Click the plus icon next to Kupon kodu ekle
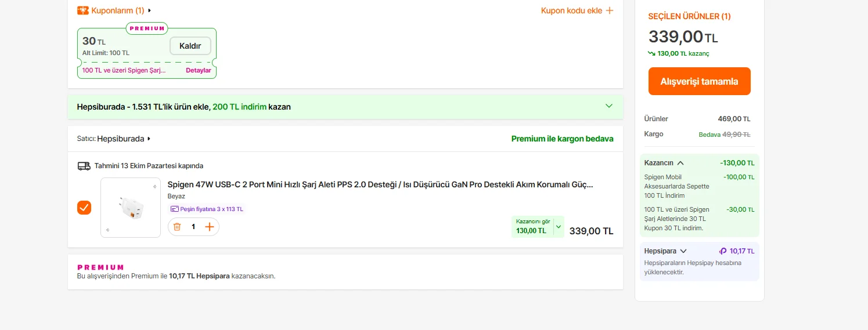Screen dimensions: 868x330 click(609, 10)
